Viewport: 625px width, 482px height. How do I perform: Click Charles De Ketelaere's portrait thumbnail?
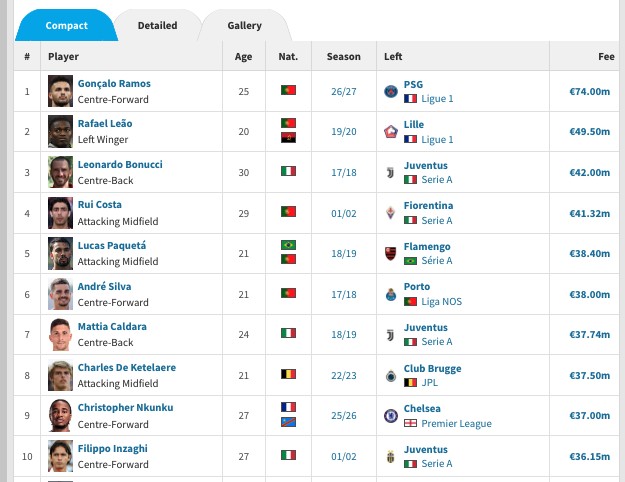point(60,376)
